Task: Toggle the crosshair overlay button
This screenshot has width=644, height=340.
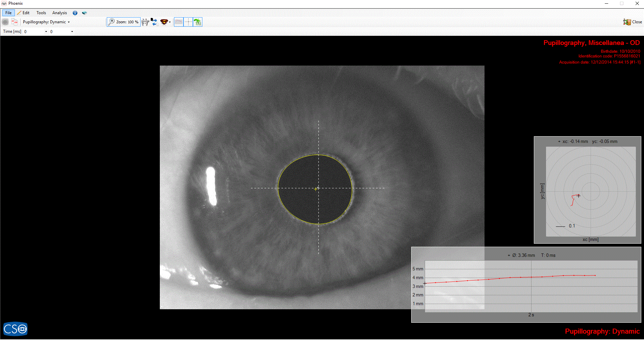Action: tap(188, 22)
